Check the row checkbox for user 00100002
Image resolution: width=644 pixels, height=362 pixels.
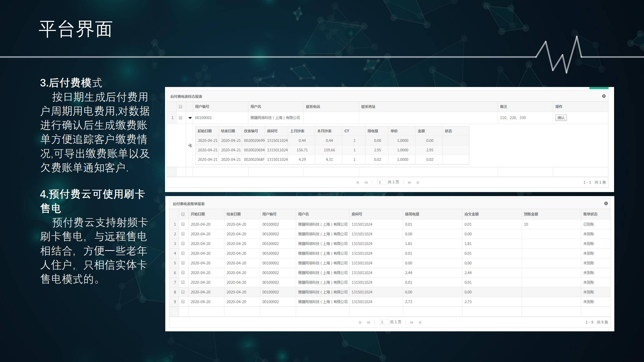180,118
